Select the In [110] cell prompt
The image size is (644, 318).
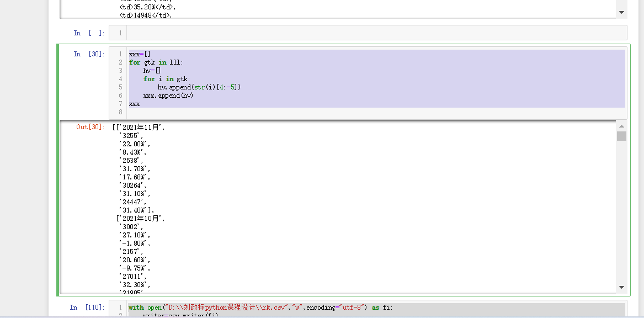87,308
